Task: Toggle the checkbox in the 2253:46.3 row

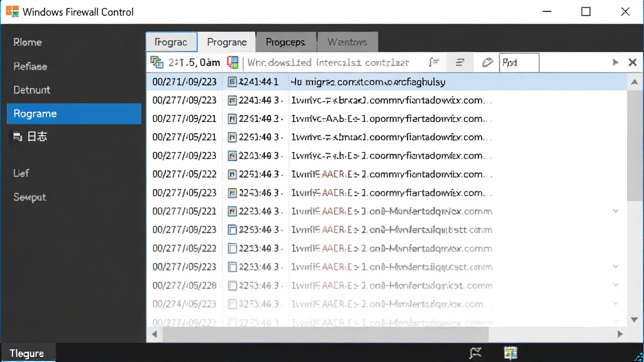Action: tap(232, 230)
